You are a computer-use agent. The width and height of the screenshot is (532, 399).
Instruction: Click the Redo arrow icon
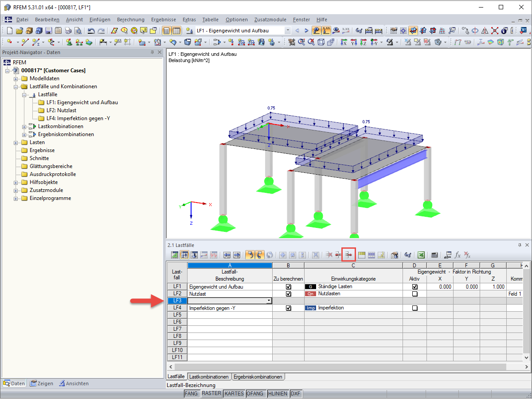(101, 31)
